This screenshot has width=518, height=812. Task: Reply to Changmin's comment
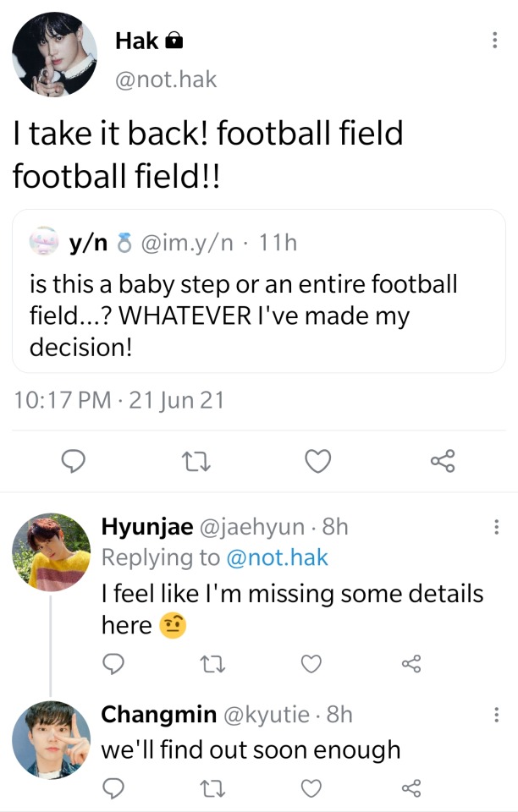coord(113,789)
